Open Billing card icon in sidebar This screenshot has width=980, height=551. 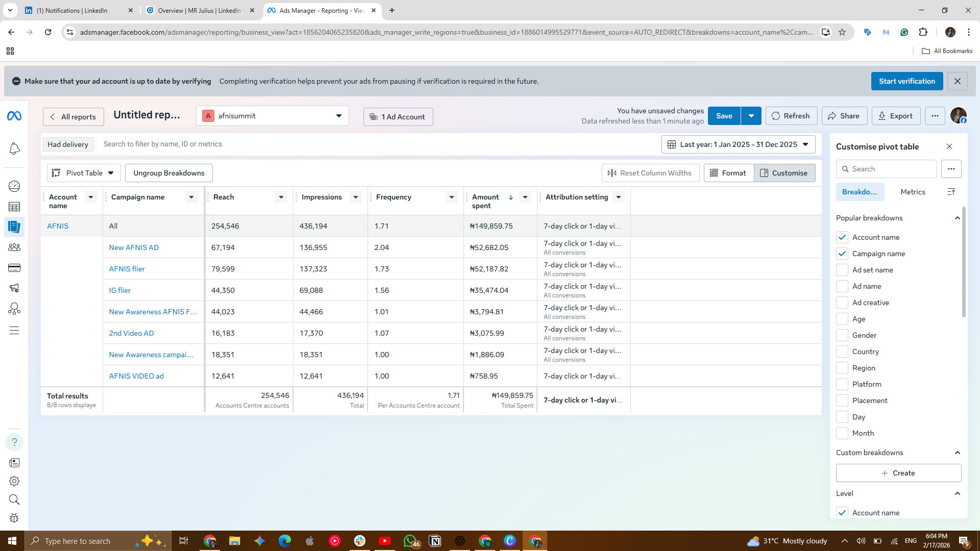point(14,268)
